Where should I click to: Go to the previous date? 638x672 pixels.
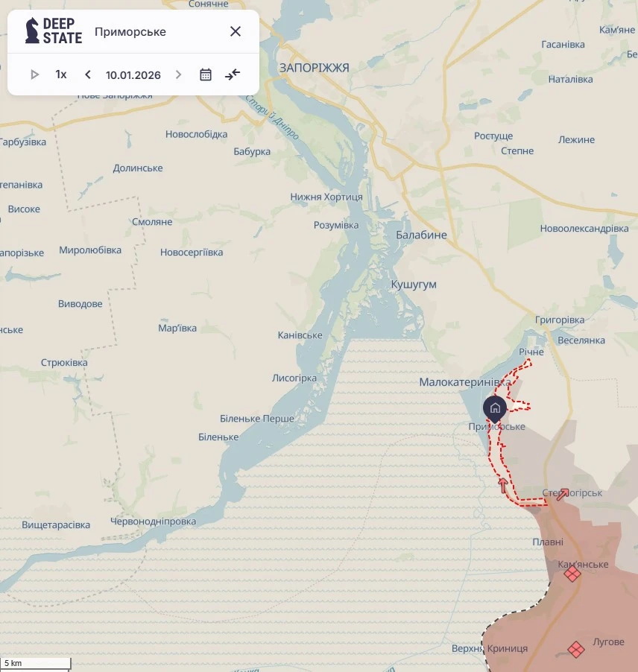coord(87,75)
